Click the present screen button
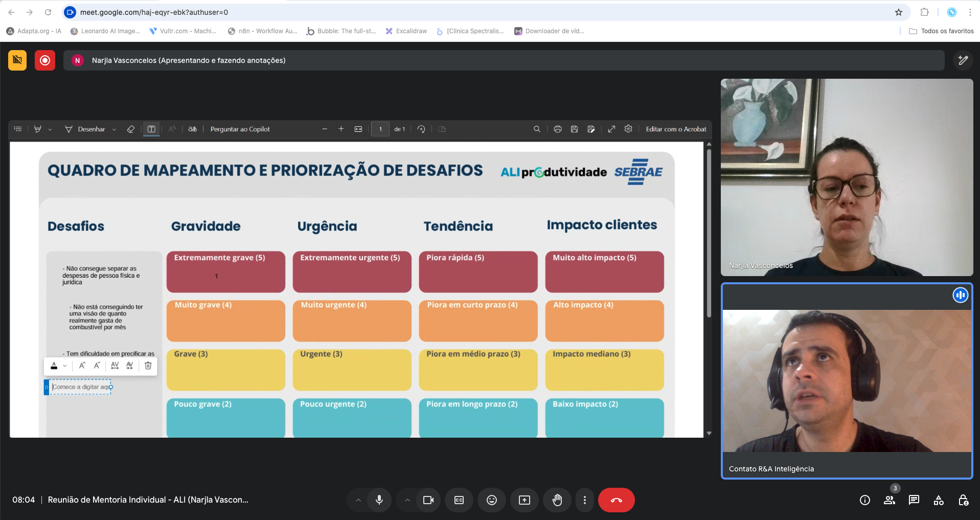Viewport: 980px width, 520px height. [525, 500]
